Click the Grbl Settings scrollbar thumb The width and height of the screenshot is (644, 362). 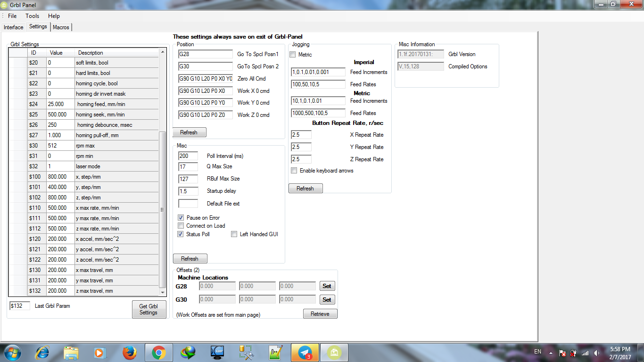163,209
